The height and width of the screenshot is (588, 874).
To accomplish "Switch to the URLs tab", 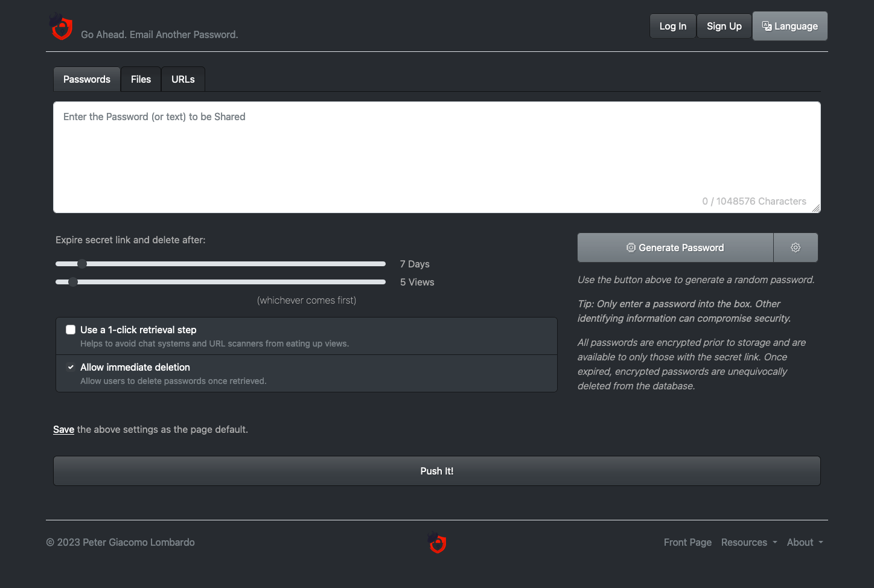I will (183, 79).
